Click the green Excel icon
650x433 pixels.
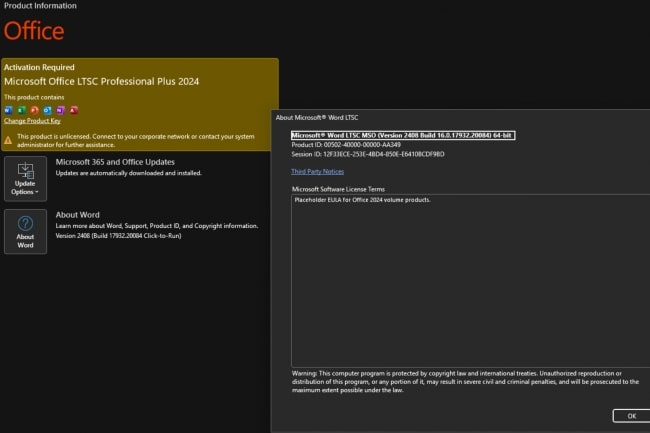21,110
